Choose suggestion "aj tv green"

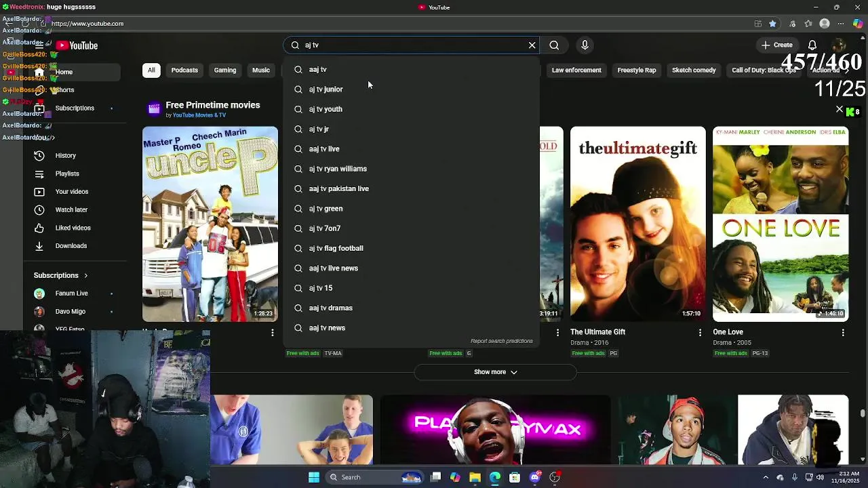pos(411,209)
